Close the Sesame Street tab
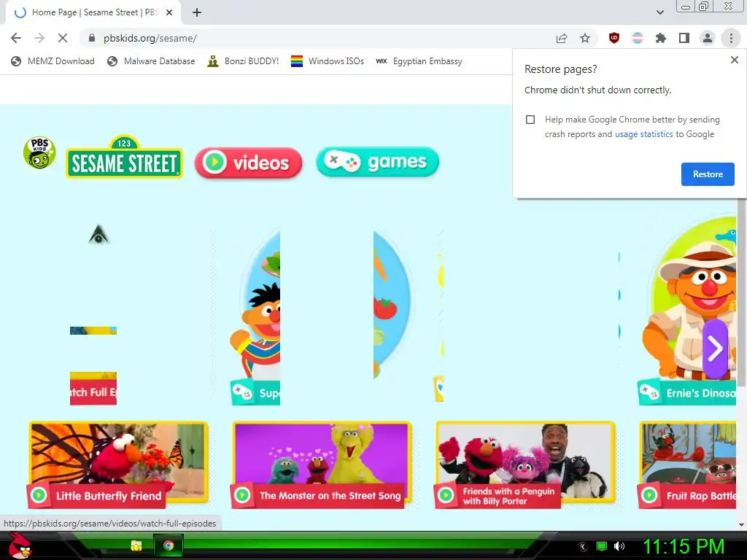This screenshot has width=747, height=560. coord(169,12)
